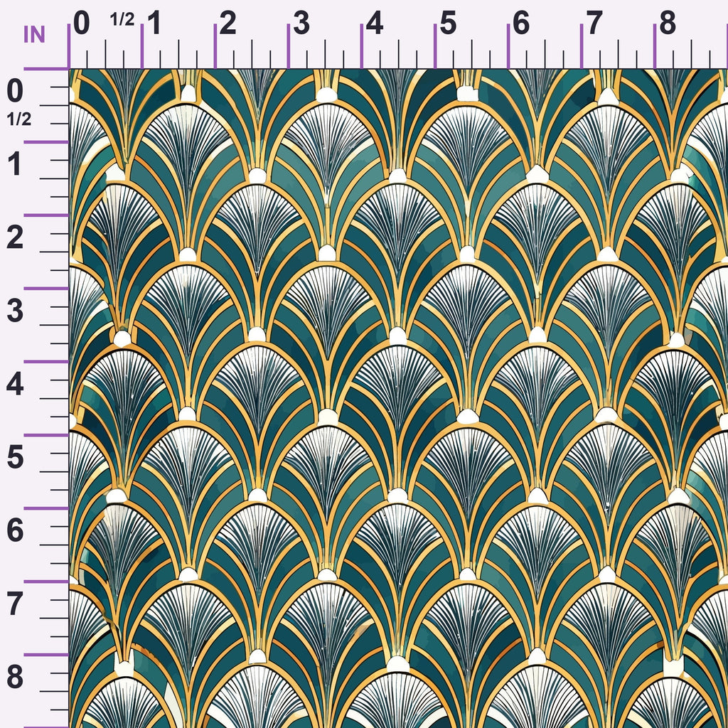Image resolution: width=728 pixels, height=728 pixels.
Task: Click the "1/2" mark on the vertical ruler
Action: [x=19, y=119]
